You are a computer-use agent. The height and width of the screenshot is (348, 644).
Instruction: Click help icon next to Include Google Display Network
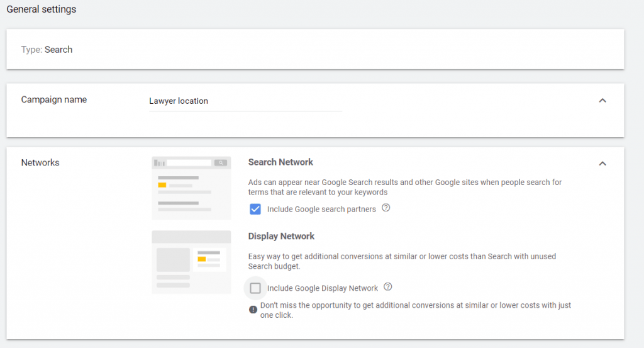tap(388, 287)
